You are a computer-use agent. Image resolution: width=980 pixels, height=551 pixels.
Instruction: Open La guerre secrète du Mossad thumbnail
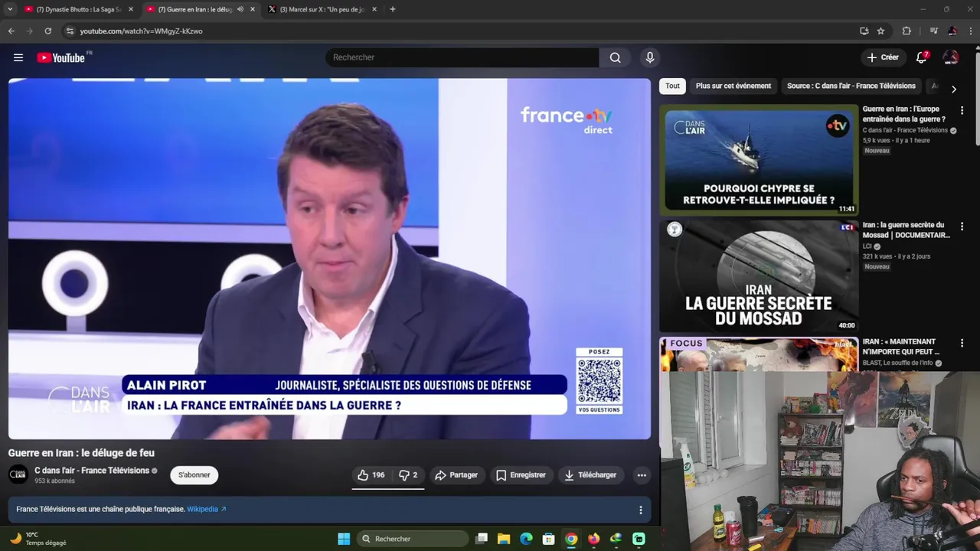click(x=759, y=275)
